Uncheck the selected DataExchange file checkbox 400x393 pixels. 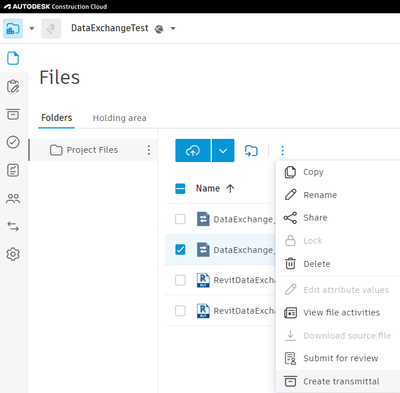click(180, 250)
